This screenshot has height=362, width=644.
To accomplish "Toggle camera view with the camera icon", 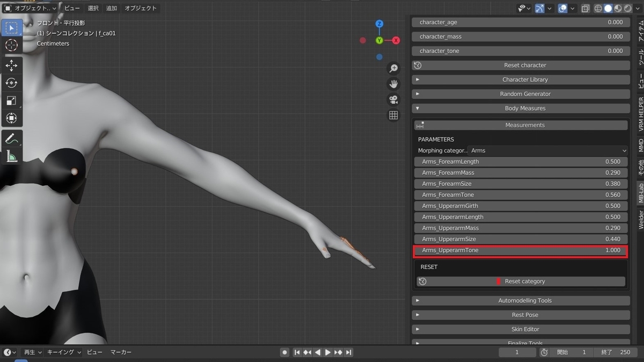I will click(393, 99).
